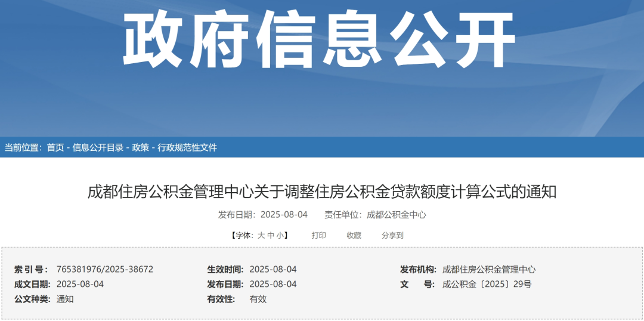Click the 生效时间 date value 2025-08-04
Image resolution: width=644 pixels, height=321 pixels.
click(273, 270)
